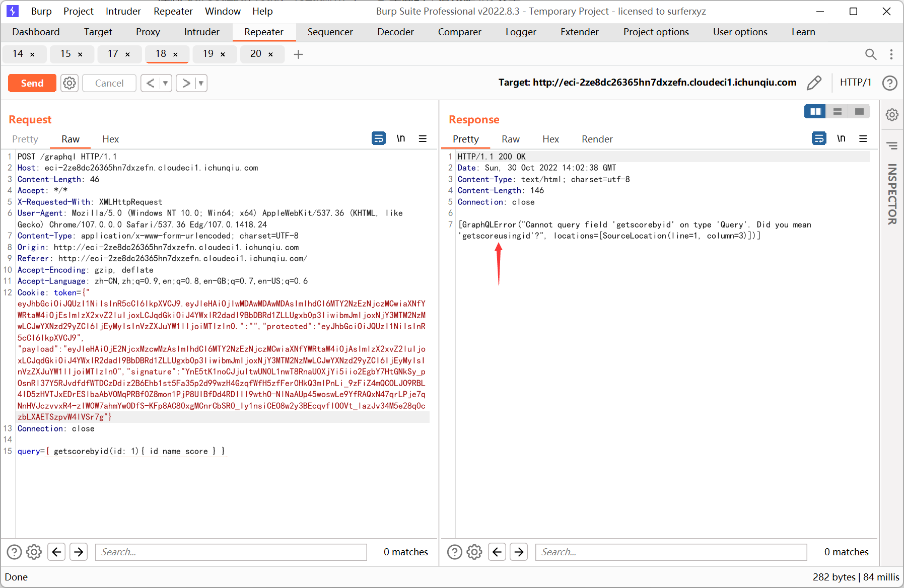904x588 pixels.
Task: Open Burp Suite application icon menu
Action: point(13,11)
